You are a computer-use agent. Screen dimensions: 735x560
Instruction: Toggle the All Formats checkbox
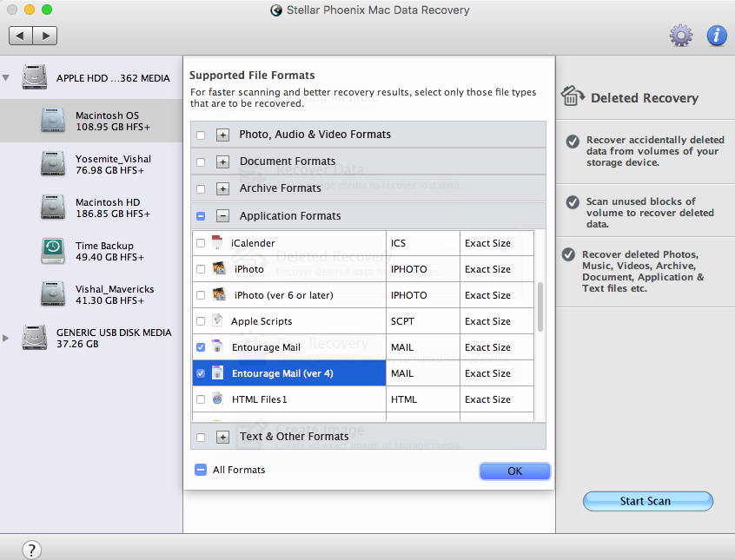pyautogui.click(x=201, y=470)
